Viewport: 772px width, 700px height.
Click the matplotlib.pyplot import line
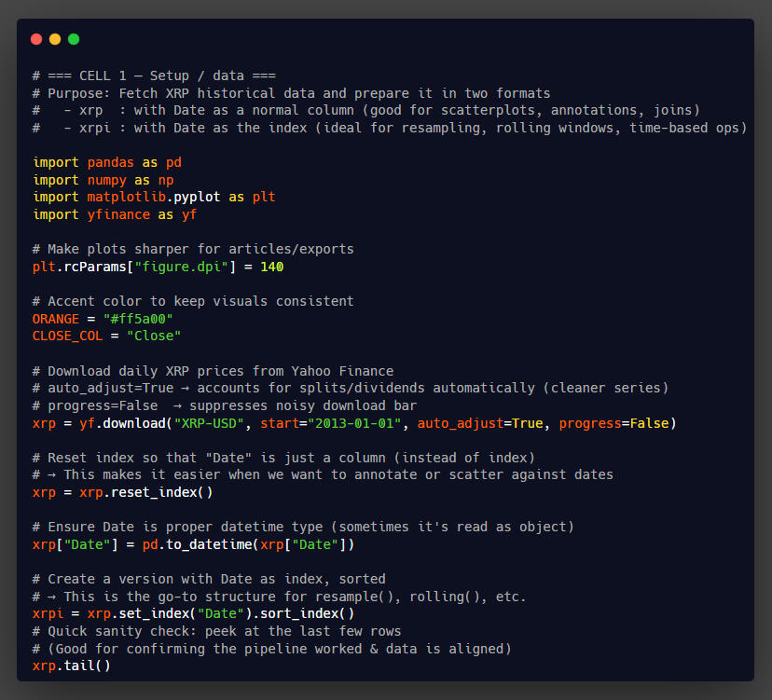153,197
